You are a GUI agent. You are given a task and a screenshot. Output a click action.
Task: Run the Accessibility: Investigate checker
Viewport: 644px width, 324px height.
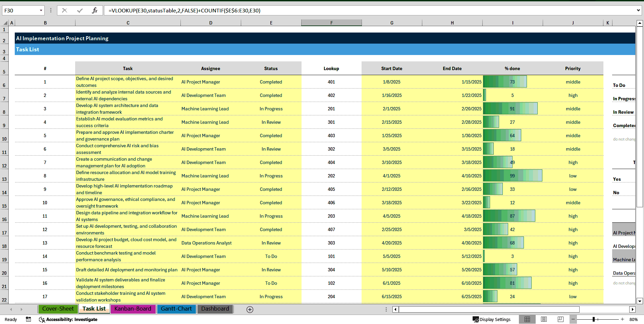pyautogui.click(x=68, y=319)
